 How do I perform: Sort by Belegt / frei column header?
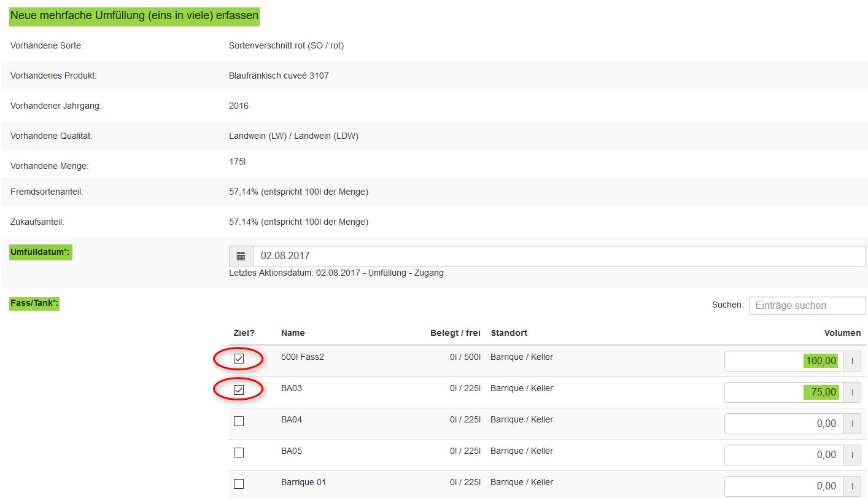tap(455, 333)
